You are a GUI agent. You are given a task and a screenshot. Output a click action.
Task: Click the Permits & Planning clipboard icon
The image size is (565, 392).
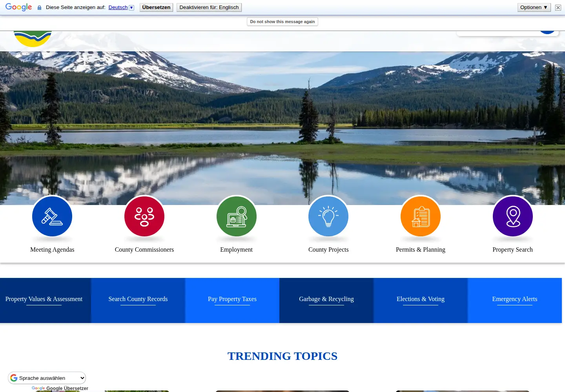point(421,216)
